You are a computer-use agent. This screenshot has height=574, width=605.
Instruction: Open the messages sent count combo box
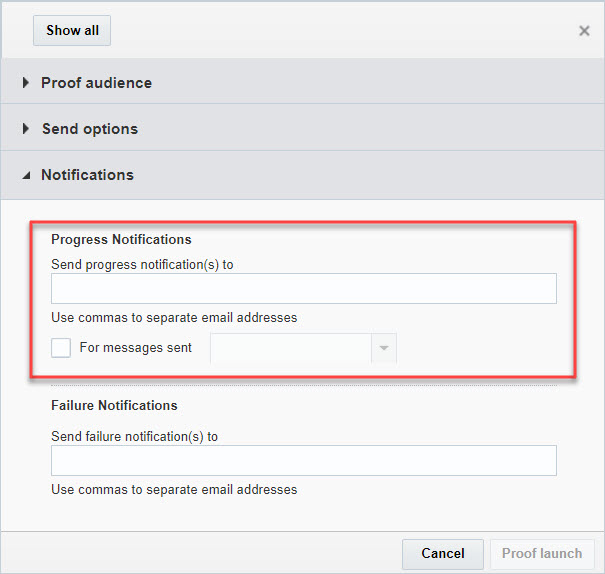pos(291,348)
